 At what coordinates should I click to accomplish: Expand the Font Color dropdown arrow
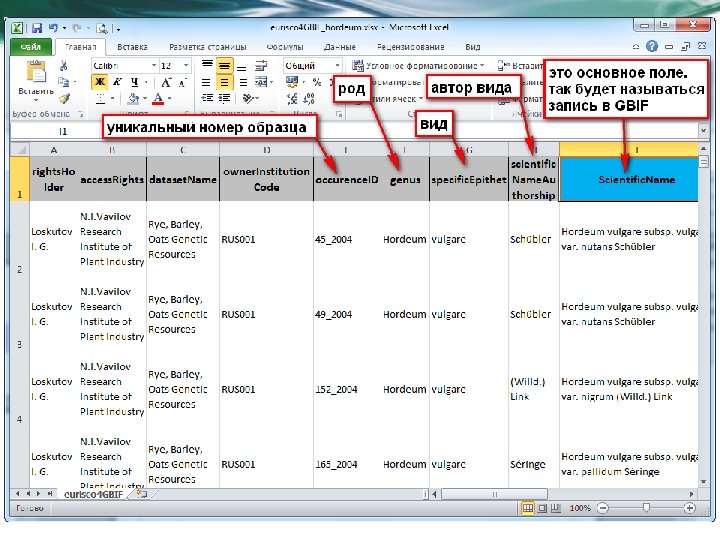[169, 98]
